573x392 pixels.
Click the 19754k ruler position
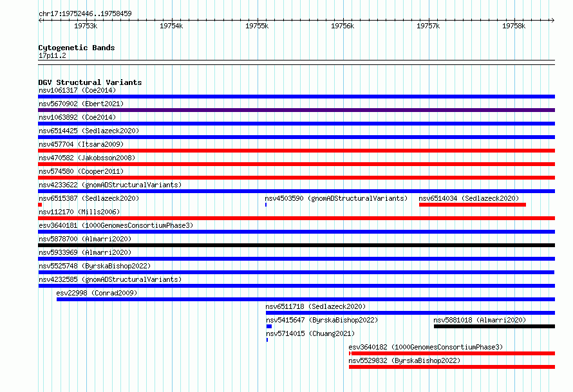[171, 26]
